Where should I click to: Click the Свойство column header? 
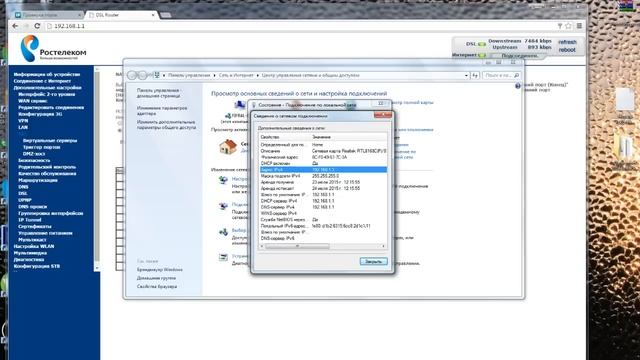pos(285,137)
